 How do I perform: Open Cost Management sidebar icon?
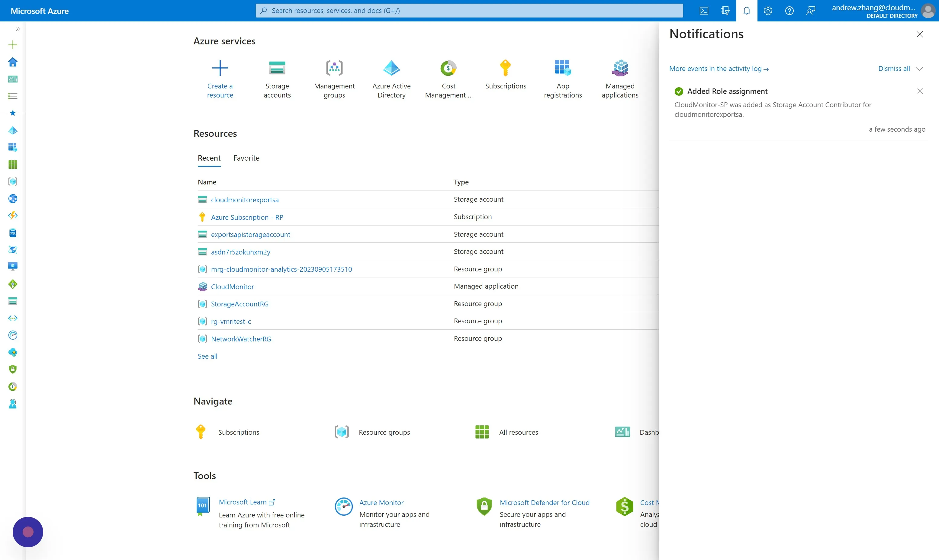(13, 386)
